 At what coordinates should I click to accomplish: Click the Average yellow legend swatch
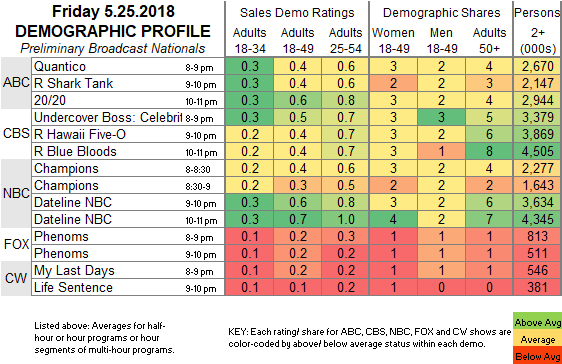click(x=537, y=338)
